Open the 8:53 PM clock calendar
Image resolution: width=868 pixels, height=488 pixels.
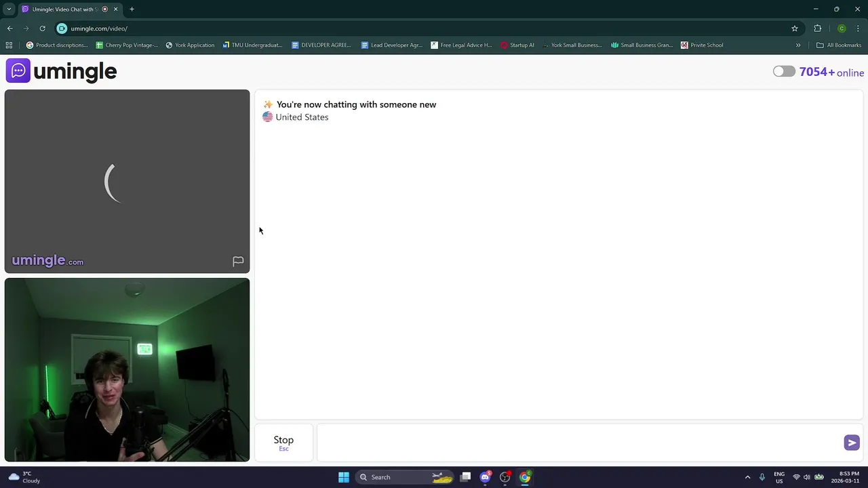[x=845, y=477]
